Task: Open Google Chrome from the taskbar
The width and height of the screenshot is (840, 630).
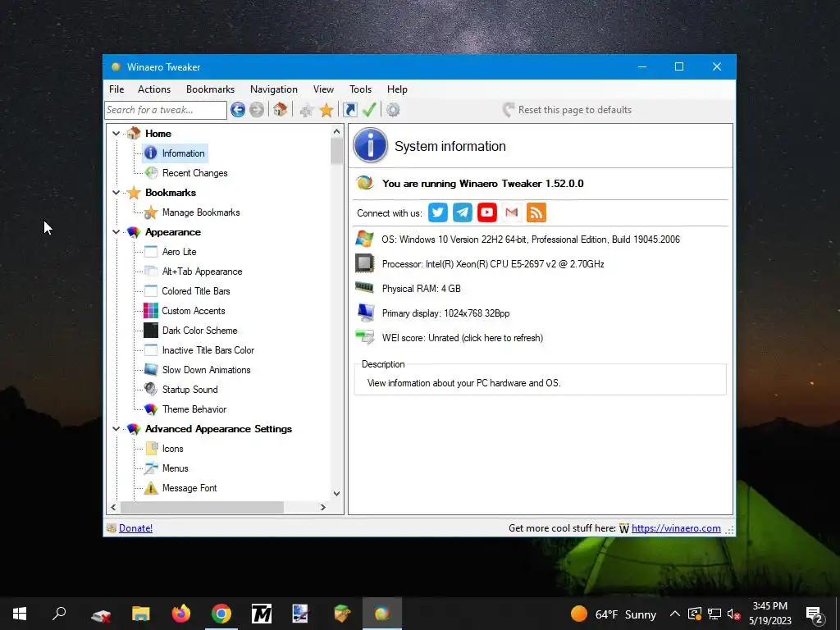Action: click(221, 614)
